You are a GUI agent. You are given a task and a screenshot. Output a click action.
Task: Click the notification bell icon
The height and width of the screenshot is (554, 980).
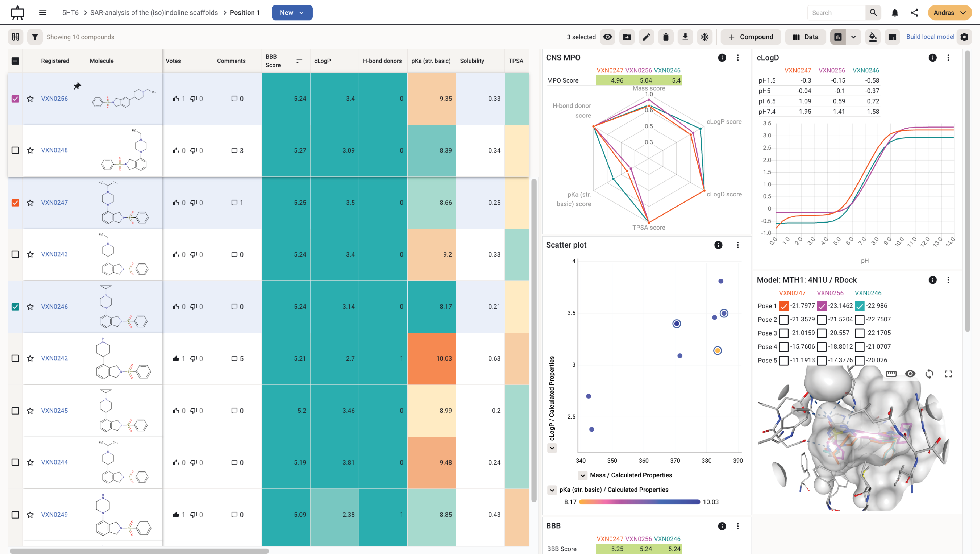[895, 13]
